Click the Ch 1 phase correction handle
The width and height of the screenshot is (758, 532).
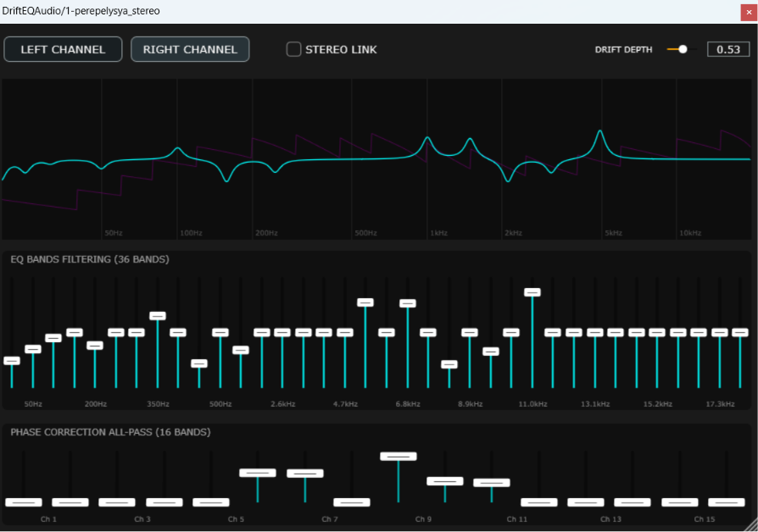click(24, 502)
